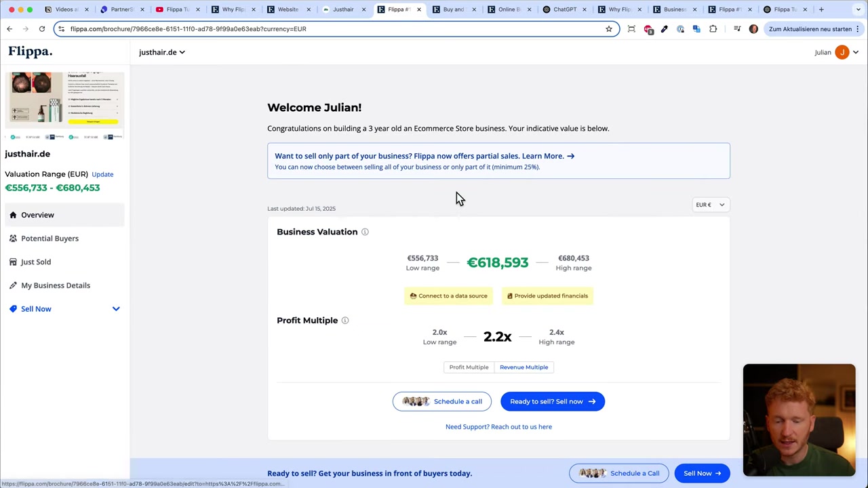The height and width of the screenshot is (488, 868).
Task: Click Sell Now in the bottom bar
Action: 702,473
